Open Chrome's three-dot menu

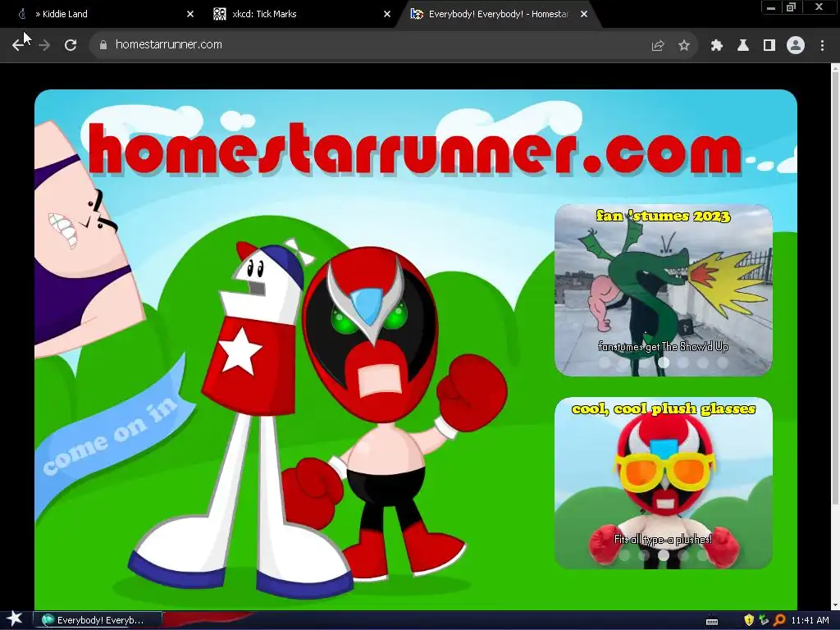tap(822, 46)
